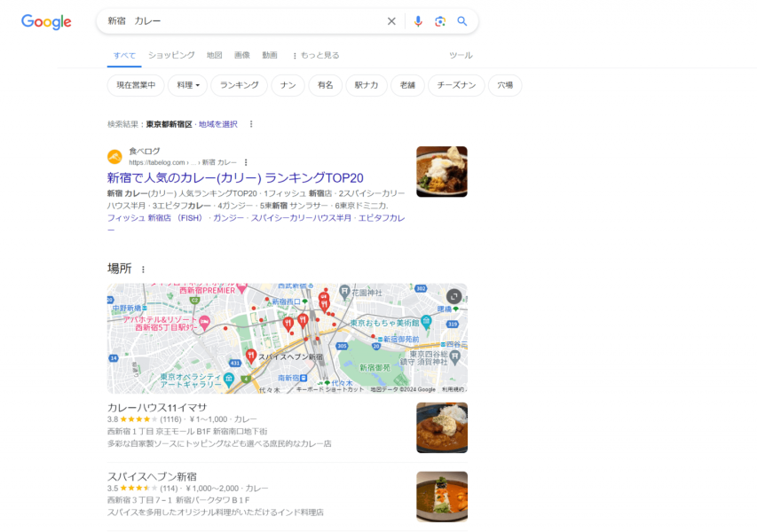Viewport: 757px width, 532px height.
Task: Select the スパイスヘブン新宿 restaurant pin on map
Action: pos(250,356)
